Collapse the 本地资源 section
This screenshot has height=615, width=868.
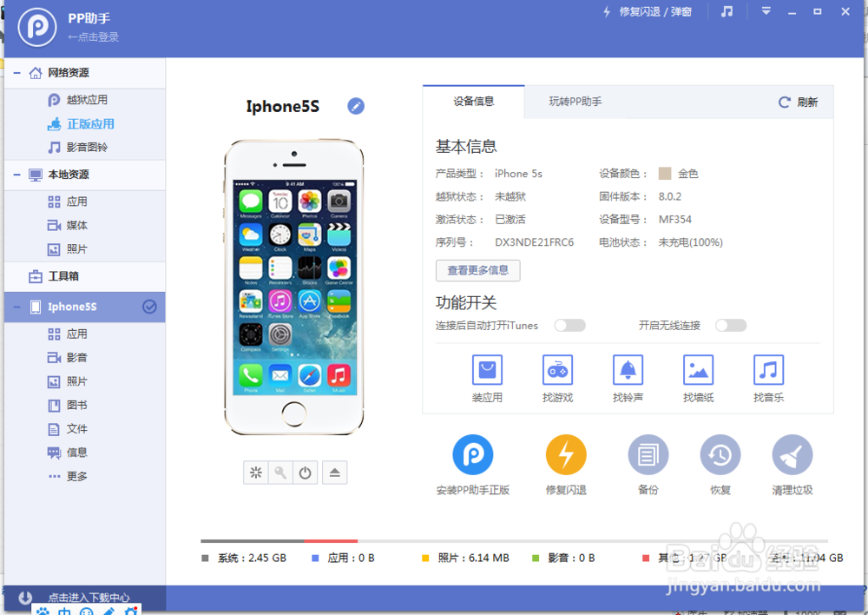17,175
